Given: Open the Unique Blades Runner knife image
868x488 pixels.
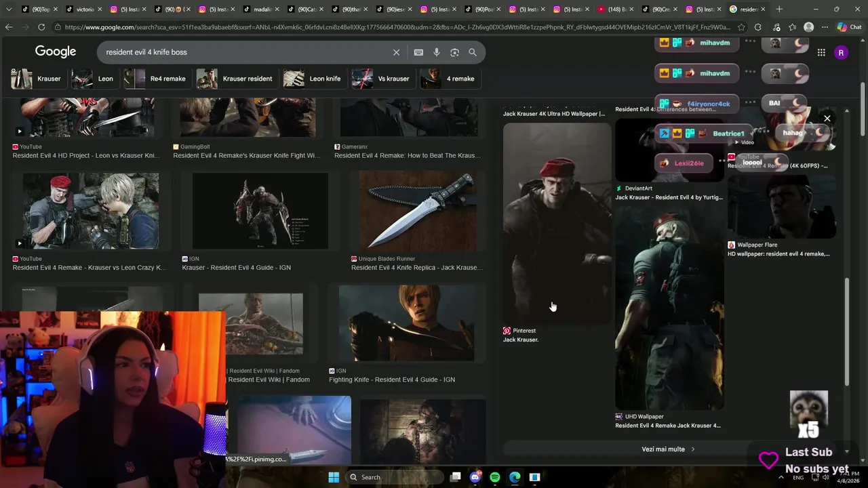Looking at the screenshot, I should (x=417, y=211).
